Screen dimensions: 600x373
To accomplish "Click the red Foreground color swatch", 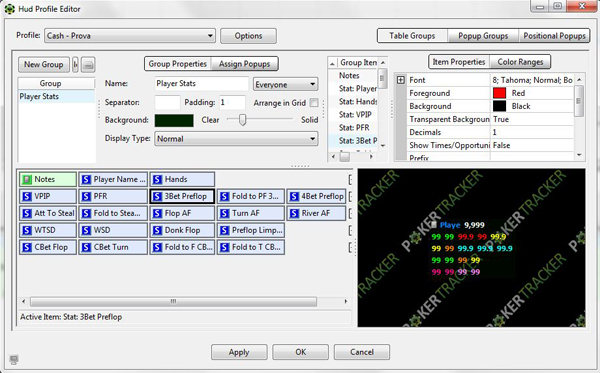I will tap(499, 93).
